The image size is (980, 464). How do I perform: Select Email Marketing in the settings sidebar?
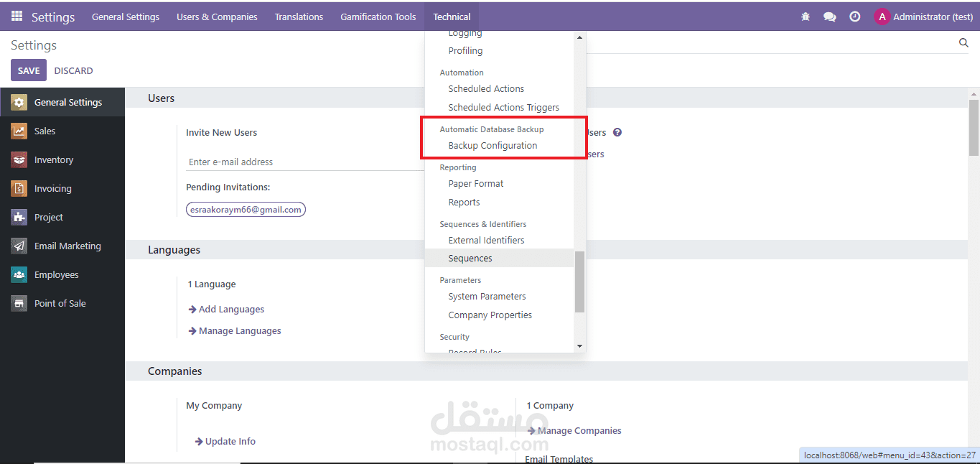click(x=62, y=246)
